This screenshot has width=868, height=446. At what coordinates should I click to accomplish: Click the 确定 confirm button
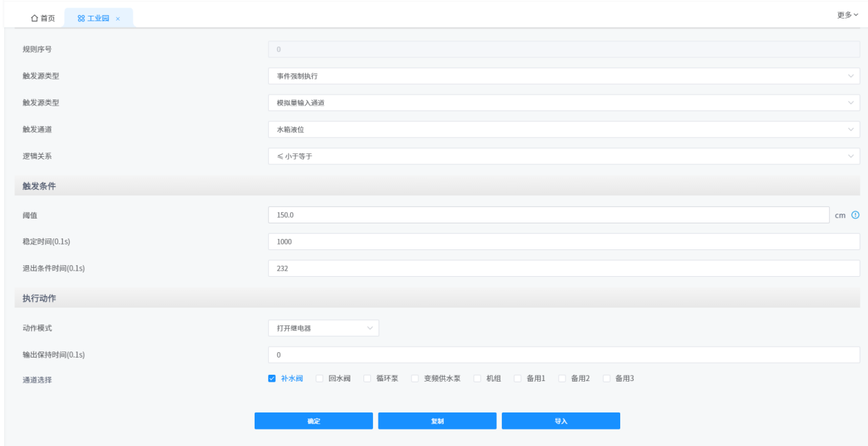tap(313, 421)
